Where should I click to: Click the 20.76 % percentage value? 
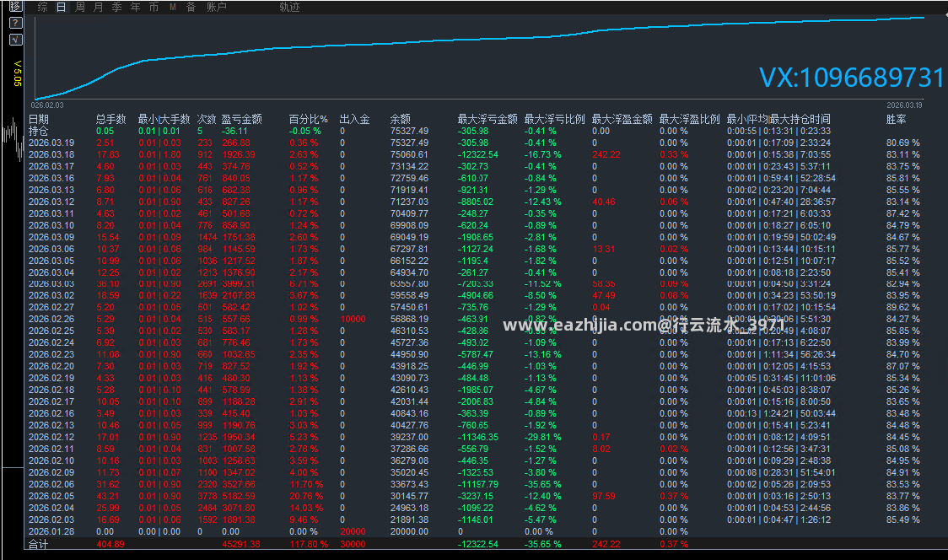point(306,496)
